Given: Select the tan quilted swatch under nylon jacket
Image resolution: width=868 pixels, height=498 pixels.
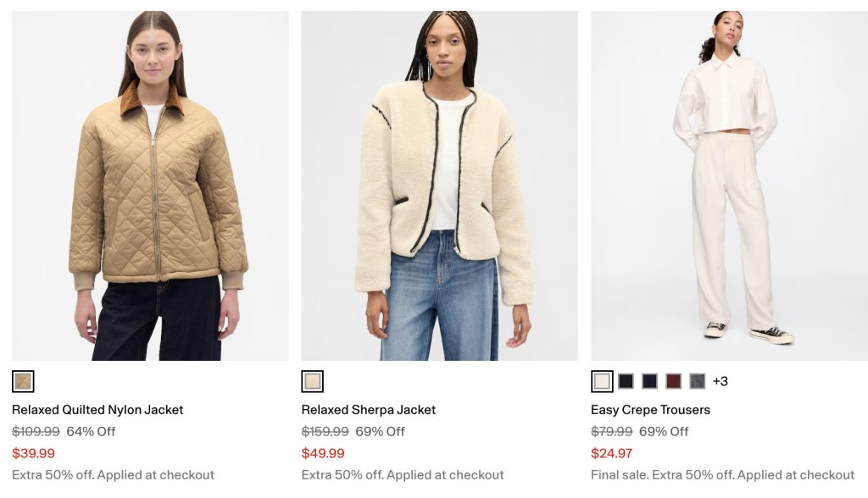Looking at the screenshot, I should 23,381.
